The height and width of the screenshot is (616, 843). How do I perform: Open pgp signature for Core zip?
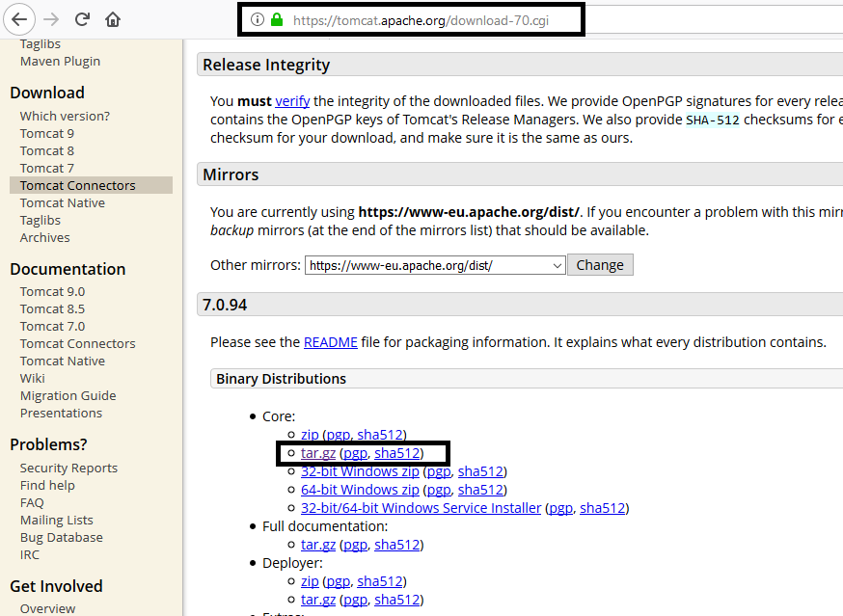pyautogui.click(x=339, y=435)
